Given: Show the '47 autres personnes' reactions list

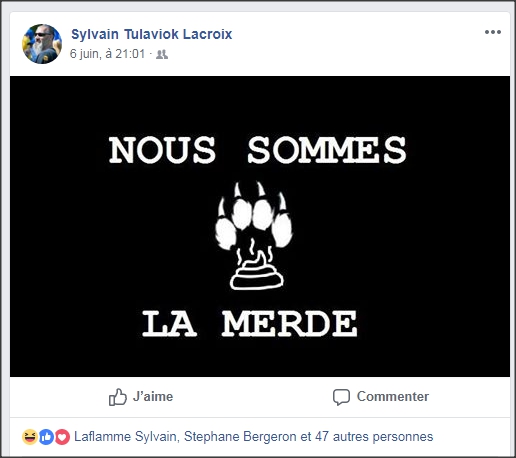Looking at the screenshot, I should coord(374,437).
